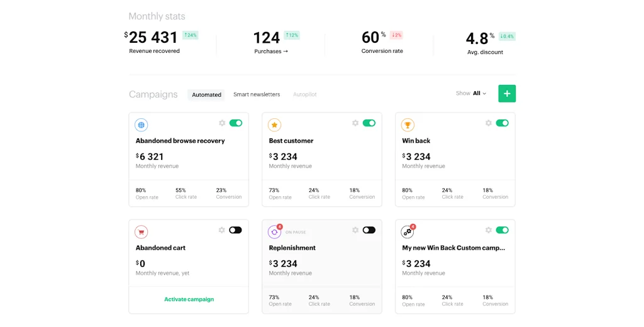The image size is (644, 327).
Task: Open the Best customer campaign title
Action: [x=291, y=140]
